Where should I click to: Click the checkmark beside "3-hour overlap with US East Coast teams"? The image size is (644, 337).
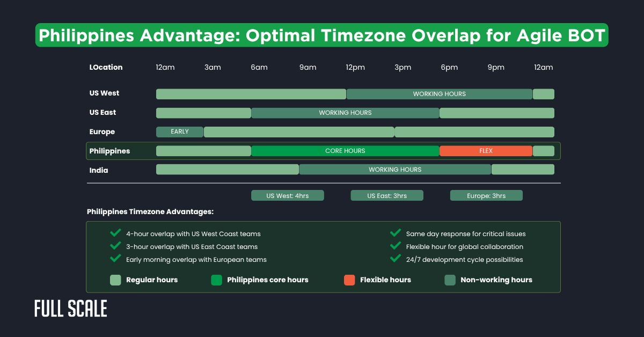pos(115,246)
